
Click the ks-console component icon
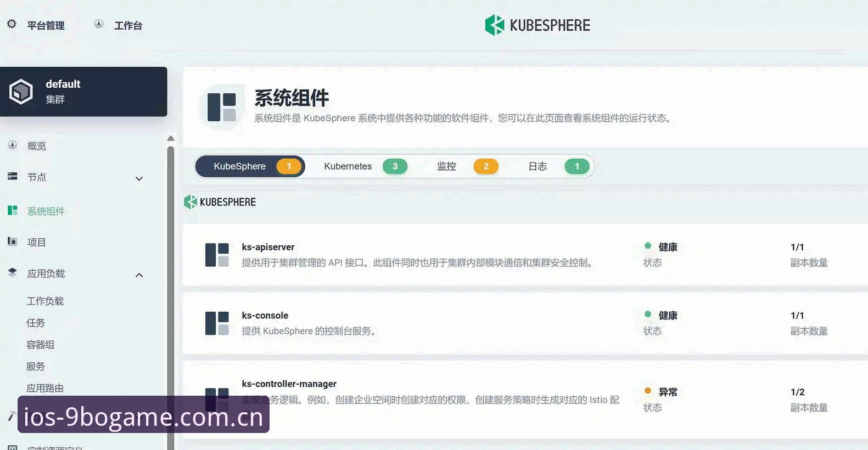click(x=217, y=323)
